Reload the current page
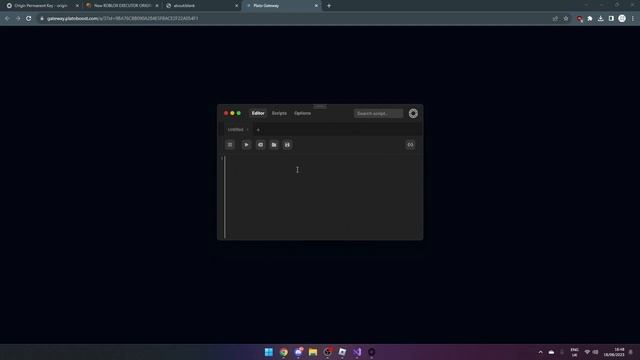The height and width of the screenshot is (360, 640). [x=29, y=18]
